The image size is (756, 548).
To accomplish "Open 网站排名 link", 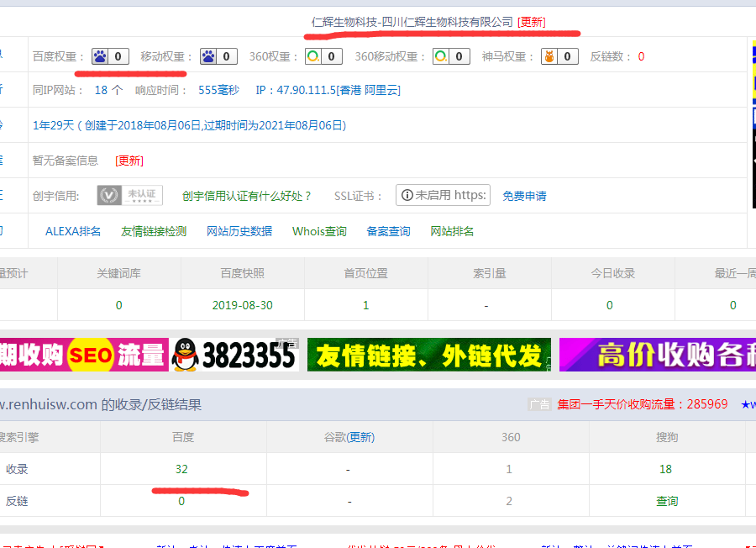I will coord(452,231).
